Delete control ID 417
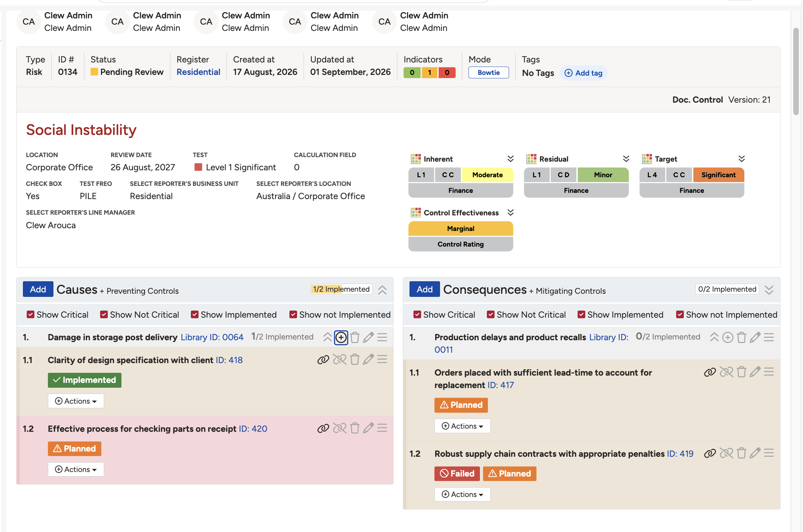The height and width of the screenshot is (532, 803). (741, 372)
